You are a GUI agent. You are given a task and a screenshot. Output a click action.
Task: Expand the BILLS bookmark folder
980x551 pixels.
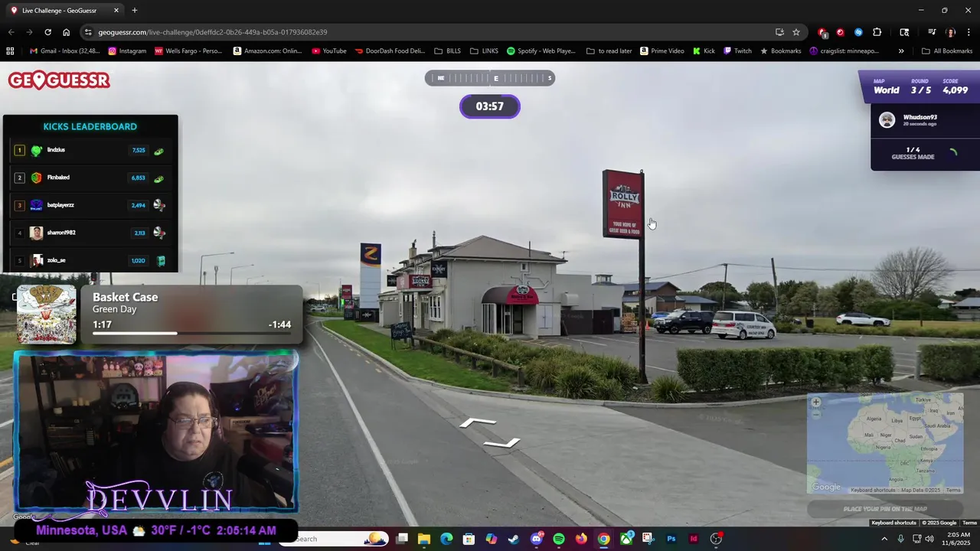447,51
